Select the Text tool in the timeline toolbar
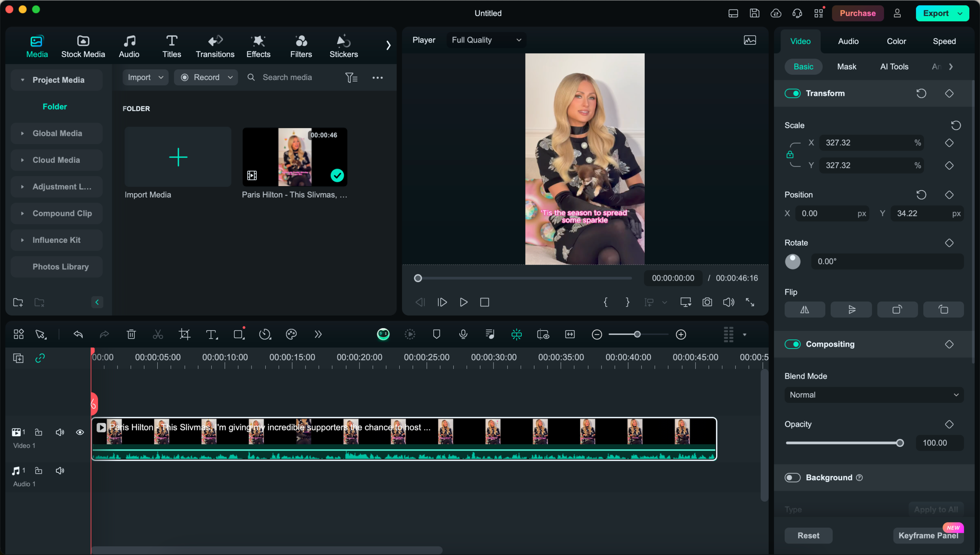 pyautogui.click(x=212, y=334)
